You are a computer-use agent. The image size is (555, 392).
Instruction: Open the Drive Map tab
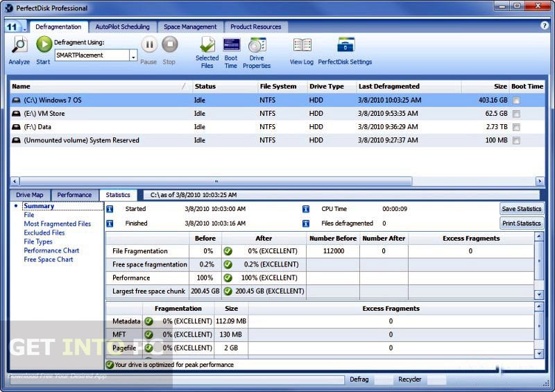[30, 195]
